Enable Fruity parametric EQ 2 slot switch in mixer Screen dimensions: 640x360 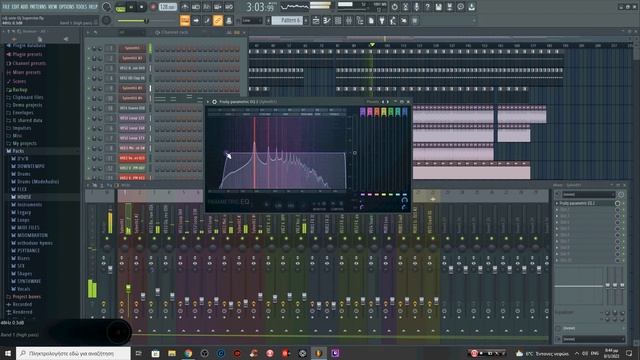[x=618, y=203]
